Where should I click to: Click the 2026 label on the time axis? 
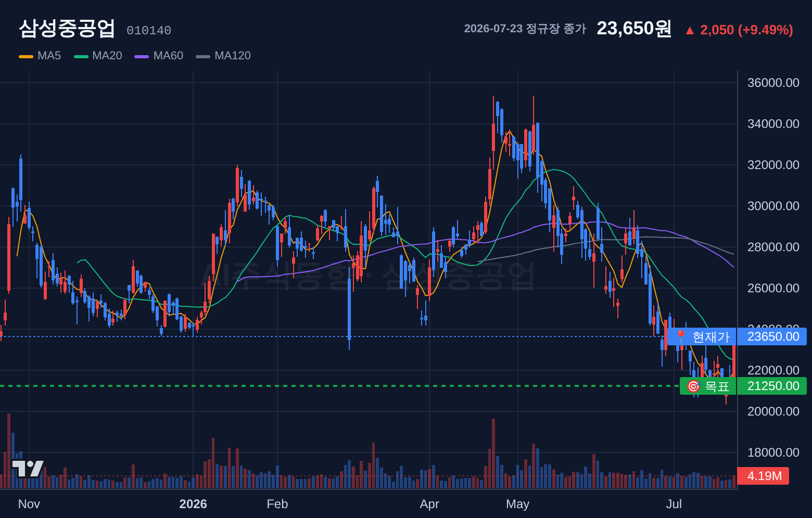193,504
